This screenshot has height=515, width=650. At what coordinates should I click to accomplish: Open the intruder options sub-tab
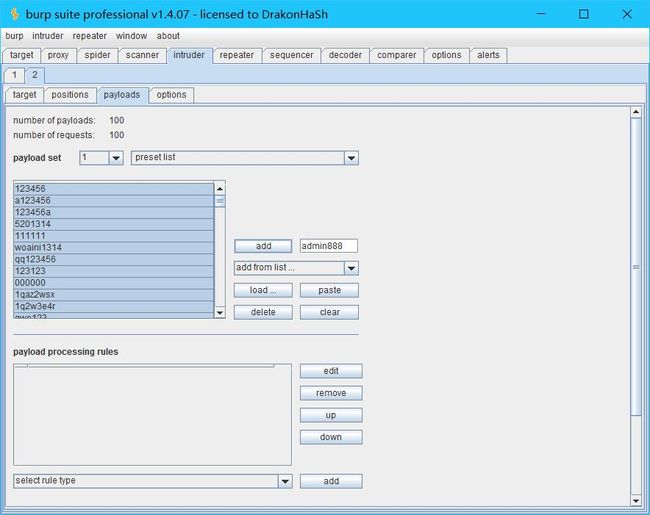tap(171, 95)
